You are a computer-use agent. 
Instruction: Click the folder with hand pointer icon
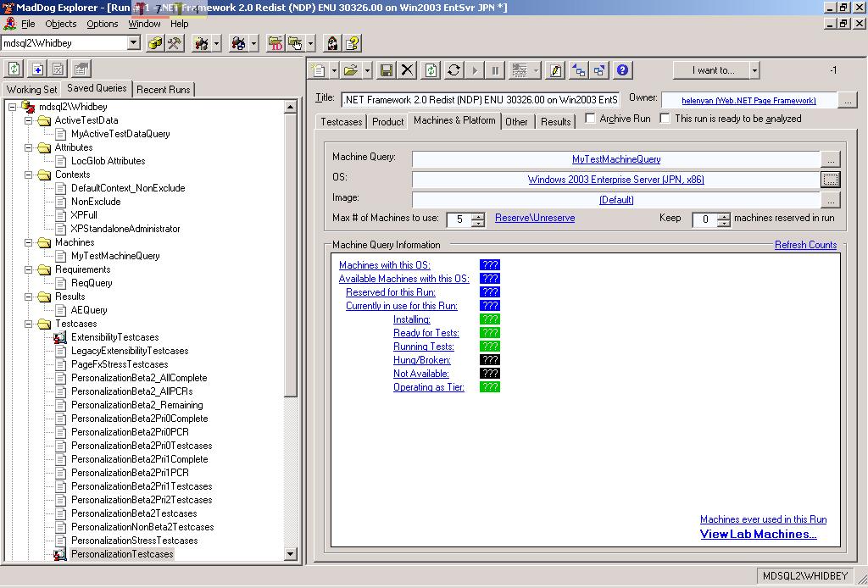[295, 43]
